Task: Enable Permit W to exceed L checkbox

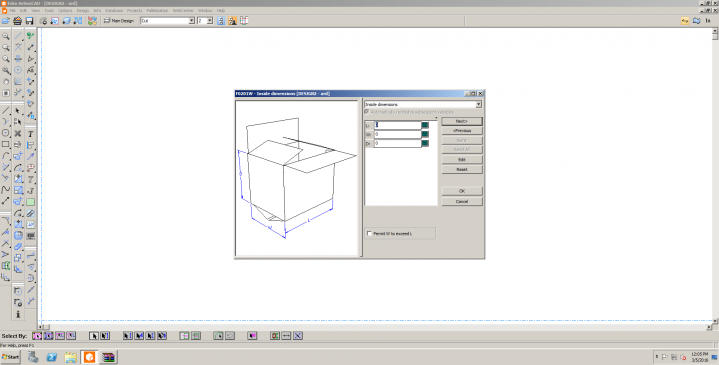Action: tap(369, 233)
